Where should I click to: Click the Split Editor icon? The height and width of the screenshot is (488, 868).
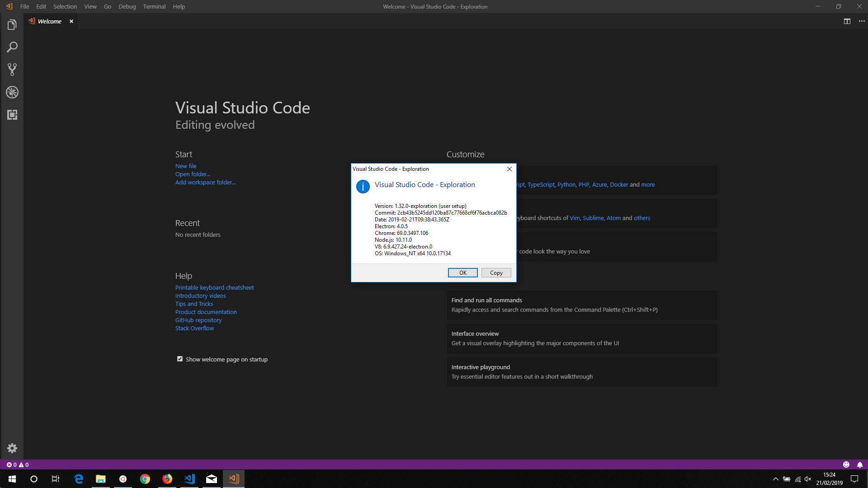(x=846, y=21)
